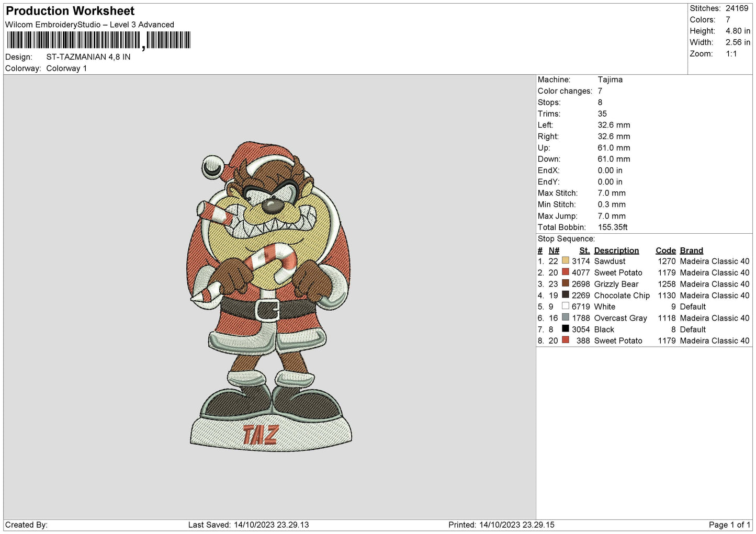Click the Up value '61.0 mm'

click(614, 148)
